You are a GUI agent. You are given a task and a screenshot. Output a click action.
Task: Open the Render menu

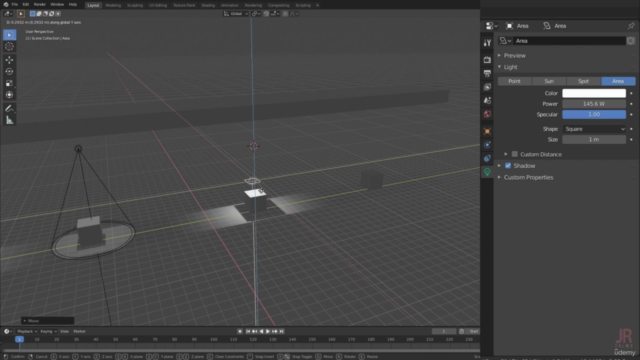40,4
